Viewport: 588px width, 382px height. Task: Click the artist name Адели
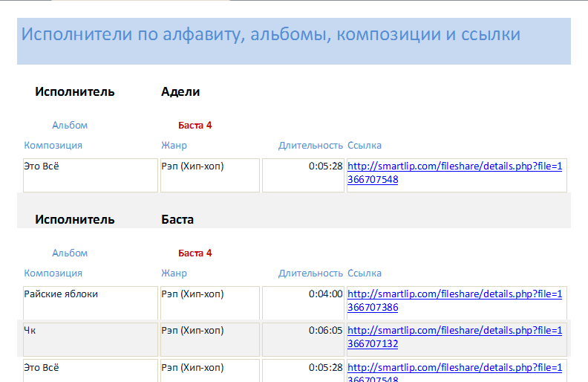tap(180, 92)
